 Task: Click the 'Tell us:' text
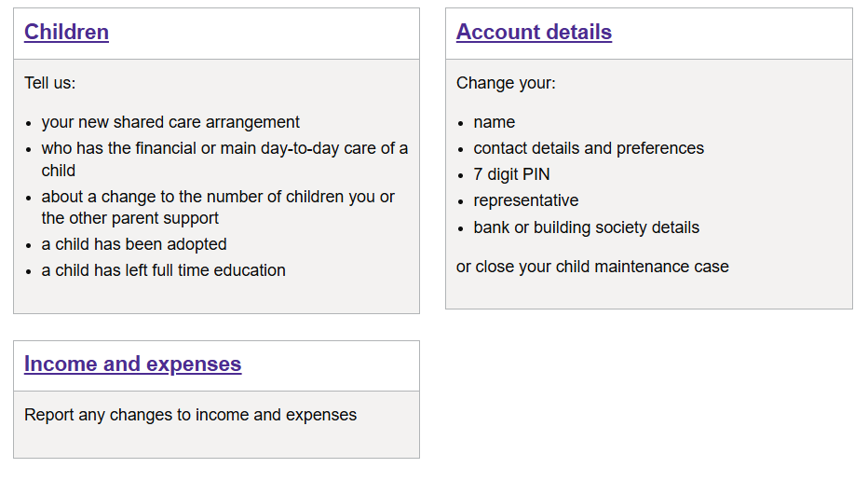[49, 83]
